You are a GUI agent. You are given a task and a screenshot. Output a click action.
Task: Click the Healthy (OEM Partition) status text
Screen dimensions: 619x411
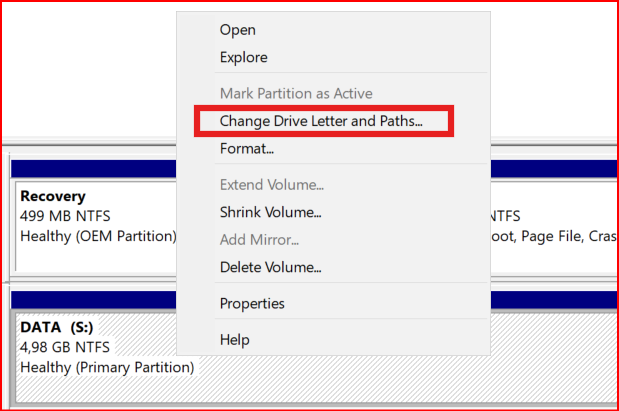click(98, 236)
